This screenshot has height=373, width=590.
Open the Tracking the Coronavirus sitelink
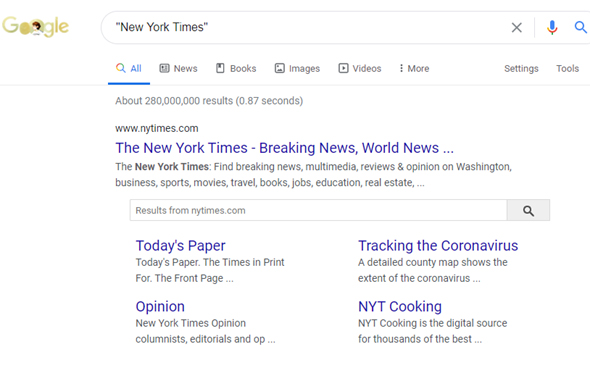(438, 246)
